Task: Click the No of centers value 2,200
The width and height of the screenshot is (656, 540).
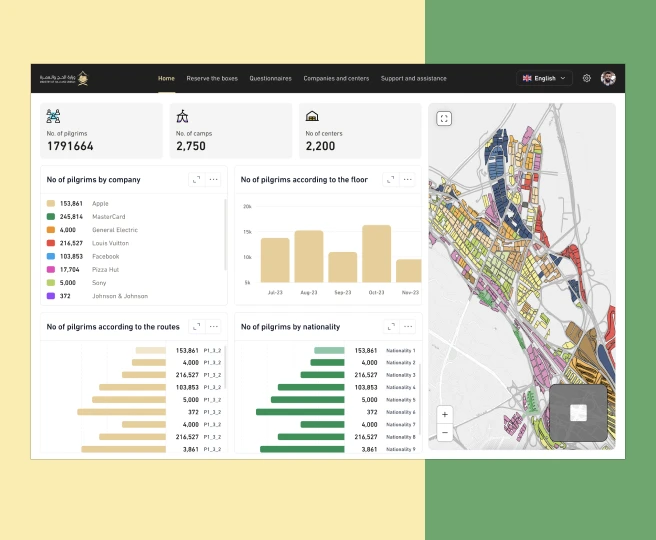Action: click(320, 146)
